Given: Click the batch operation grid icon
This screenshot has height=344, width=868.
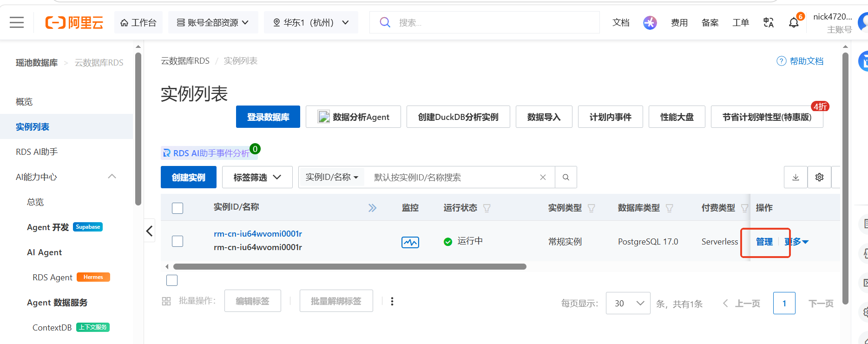Looking at the screenshot, I should 166,301.
